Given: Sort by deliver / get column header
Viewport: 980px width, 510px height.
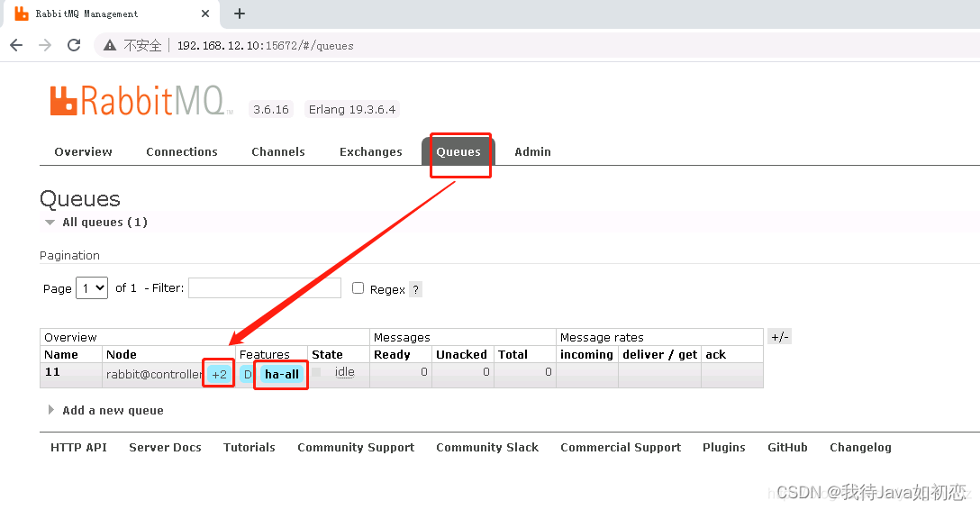Looking at the screenshot, I should click(x=659, y=354).
